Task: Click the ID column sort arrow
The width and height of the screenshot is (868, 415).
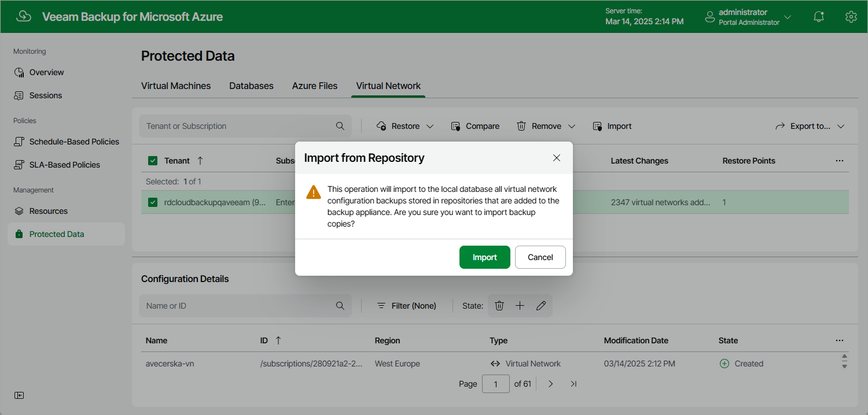Action: pyautogui.click(x=278, y=340)
